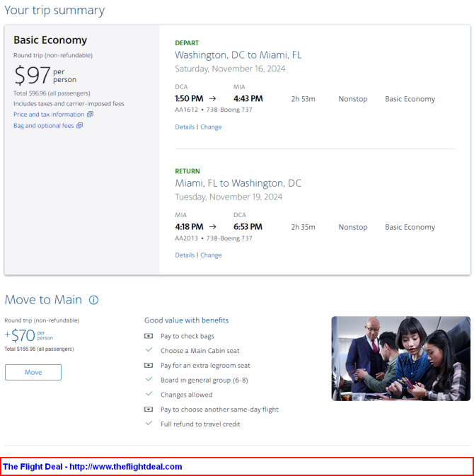Screen dimensions: 474x476
Task: Click checkmark beside Full refund to travel credit
Action: (x=149, y=423)
